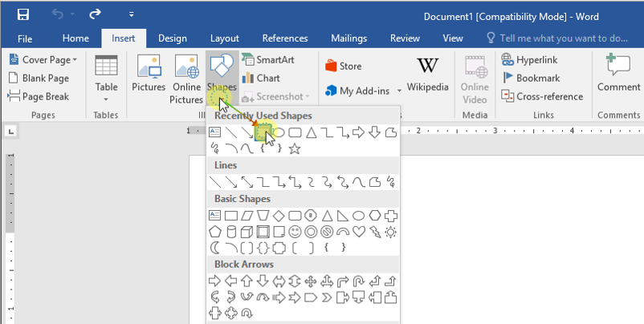644x324 pixels.
Task: Insert a Hyperlink
Action: click(529, 60)
